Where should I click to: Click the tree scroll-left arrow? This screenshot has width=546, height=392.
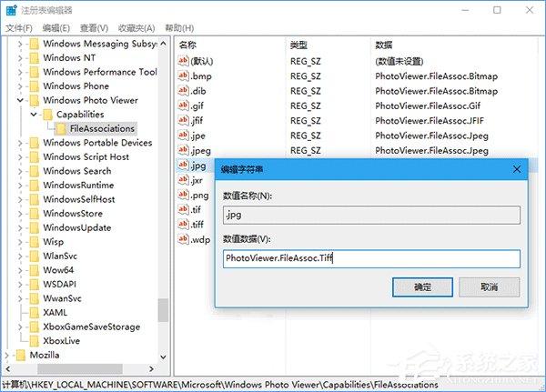click(x=7, y=368)
